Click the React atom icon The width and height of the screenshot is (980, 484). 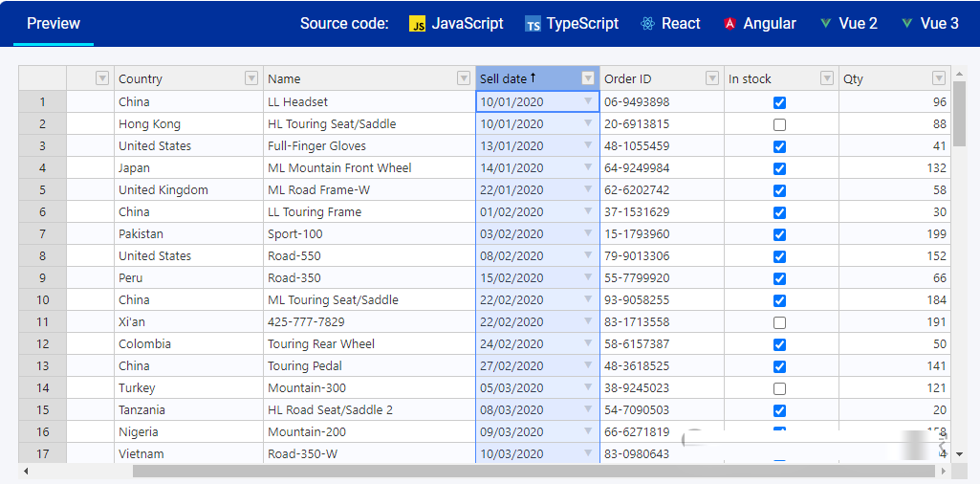point(647,24)
